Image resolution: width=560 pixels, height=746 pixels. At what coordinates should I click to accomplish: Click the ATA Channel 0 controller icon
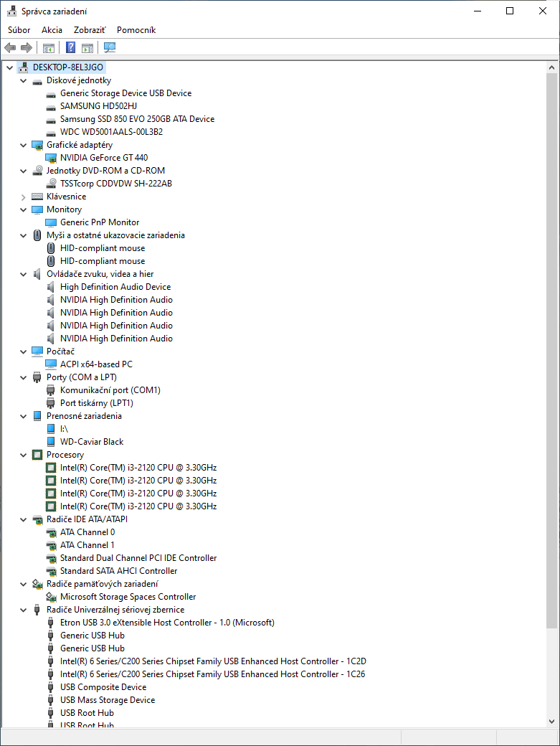[x=51, y=532]
